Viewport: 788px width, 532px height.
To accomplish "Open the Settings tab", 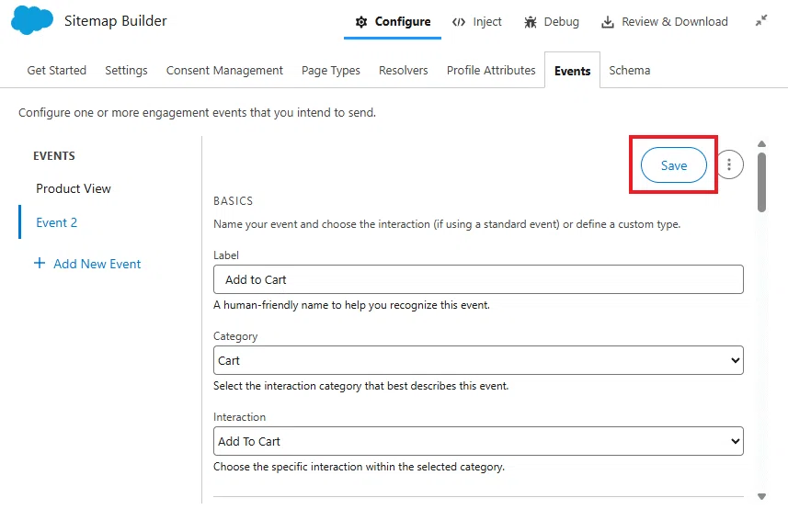I will click(x=126, y=71).
